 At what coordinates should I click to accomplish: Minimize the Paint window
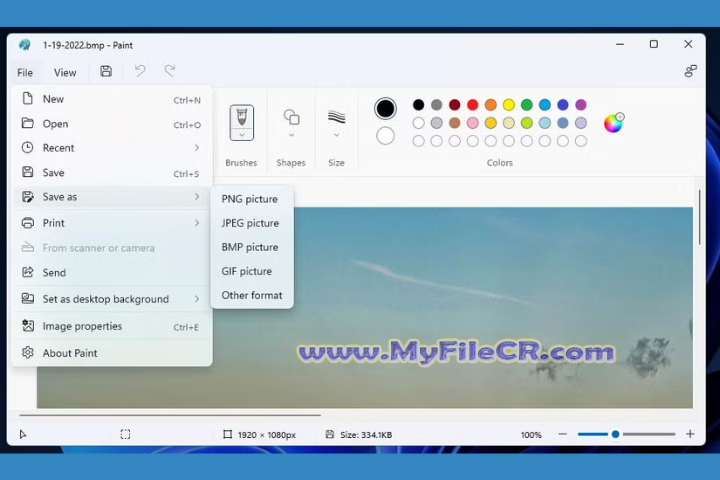click(x=620, y=44)
